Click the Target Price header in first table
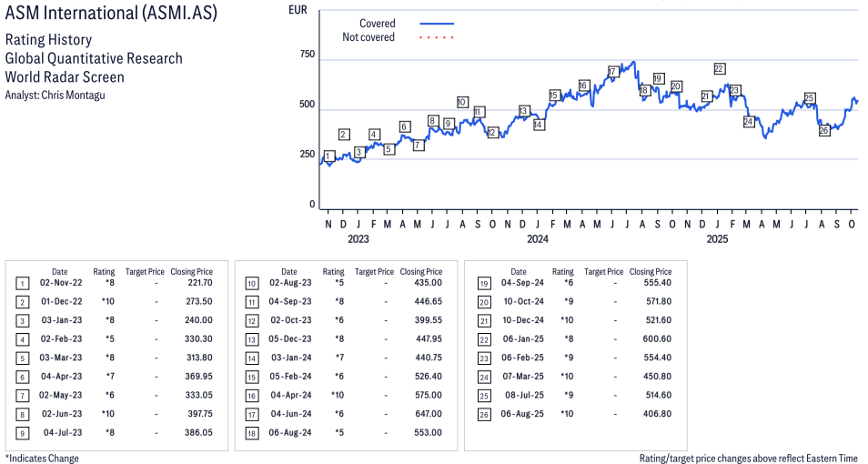This screenshot has width=868, height=464. (x=145, y=271)
